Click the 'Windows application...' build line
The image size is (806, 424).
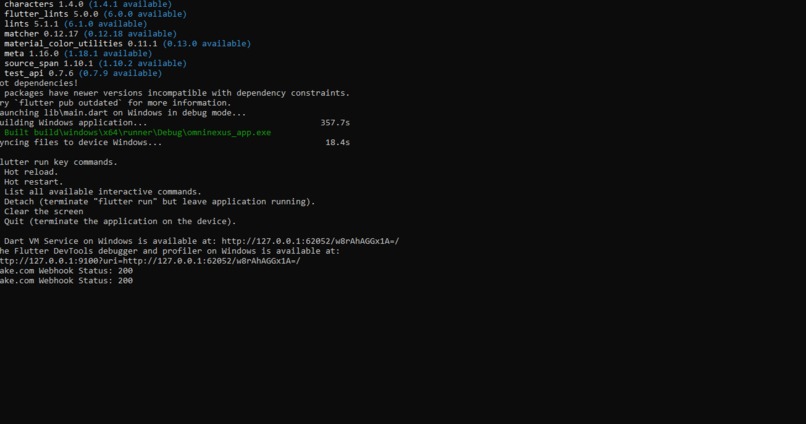[74, 123]
